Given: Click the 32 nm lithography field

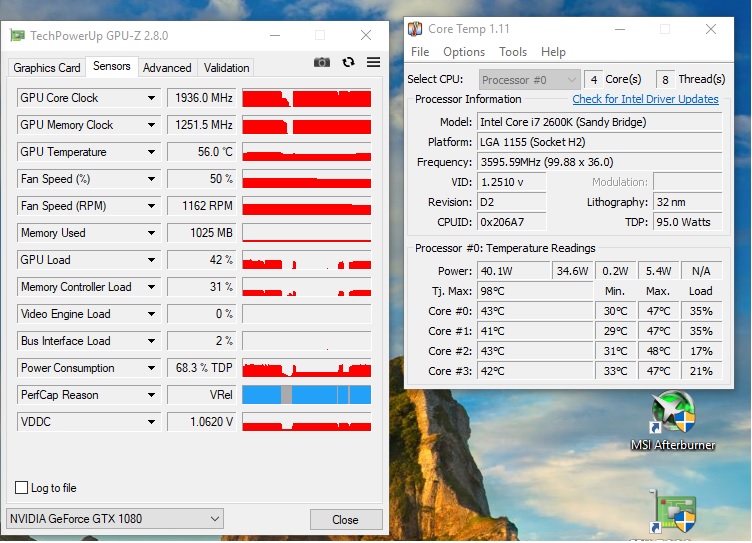Looking at the screenshot, I should (x=688, y=202).
